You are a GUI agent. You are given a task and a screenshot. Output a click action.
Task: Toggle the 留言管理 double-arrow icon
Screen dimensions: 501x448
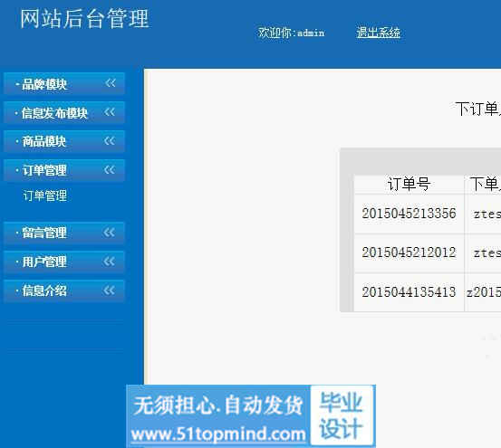click(110, 233)
